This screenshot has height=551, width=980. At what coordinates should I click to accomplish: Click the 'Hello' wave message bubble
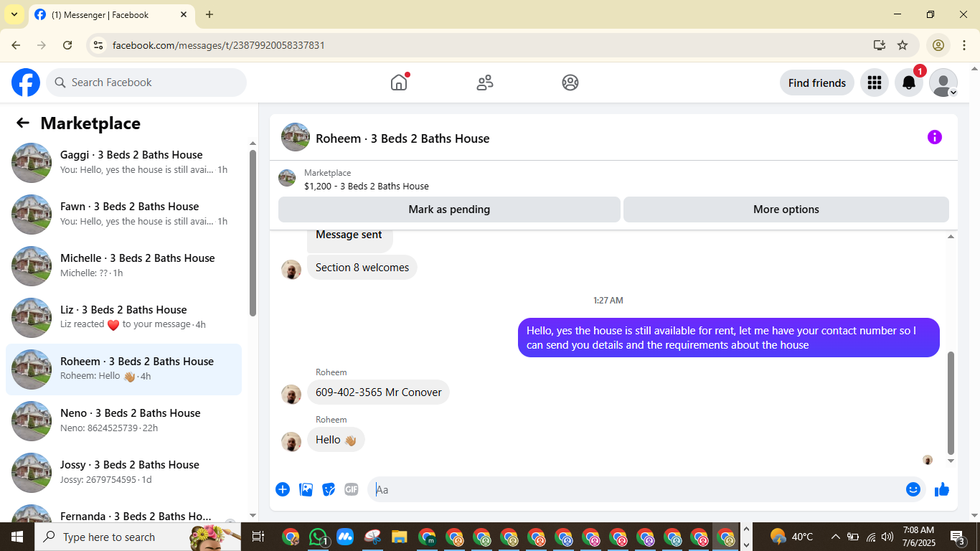click(336, 440)
